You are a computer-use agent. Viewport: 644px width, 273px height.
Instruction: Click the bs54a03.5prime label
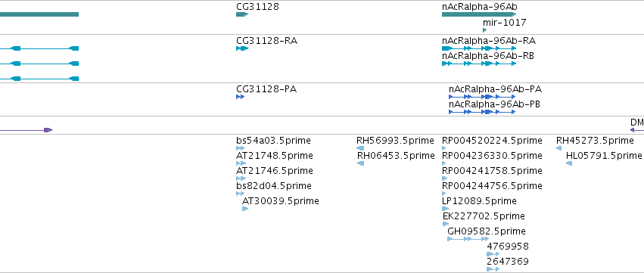[273, 141]
